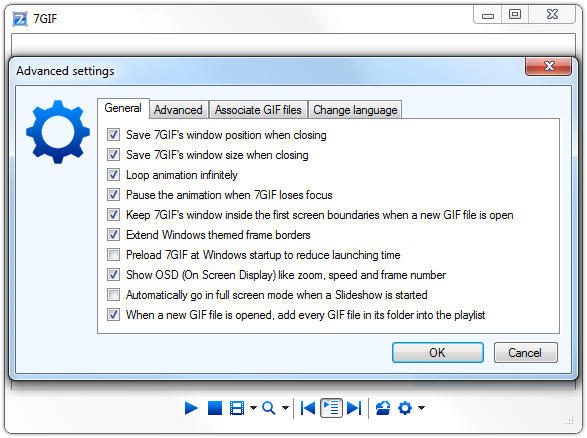
Task: Uncheck Extend Windows themed frame borders
Action: coord(113,235)
